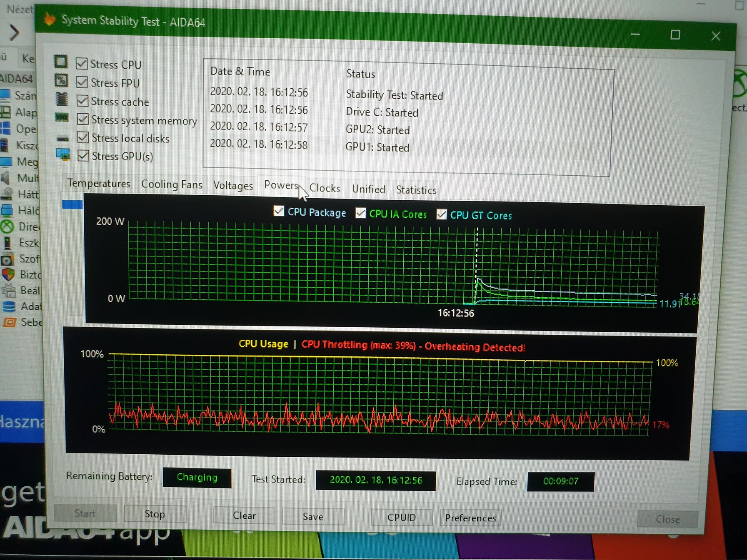Click the Alaplap motherboard icon in sidebar
Image resolution: width=747 pixels, height=560 pixels.
point(5,112)
